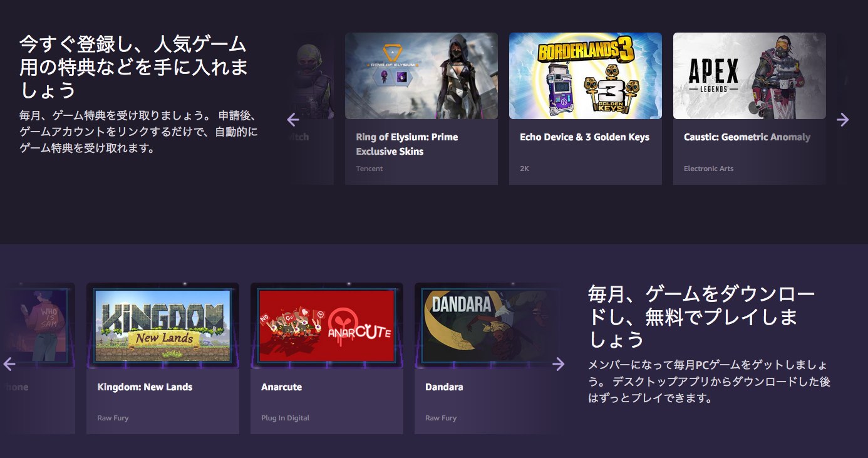Select the 'Dandara' title text
The height and width of the screenshot is (458, 868).
coord(444,387)
